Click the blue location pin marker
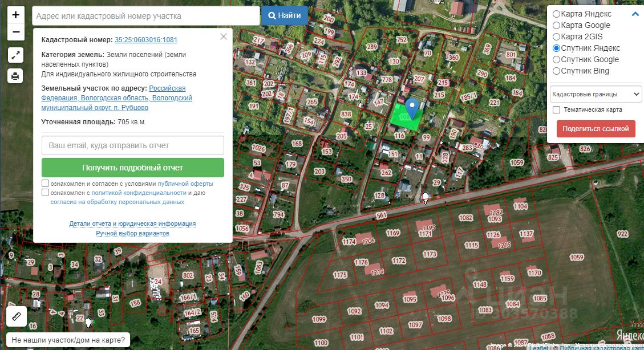The image size is (644, 350). click(412, 108)
